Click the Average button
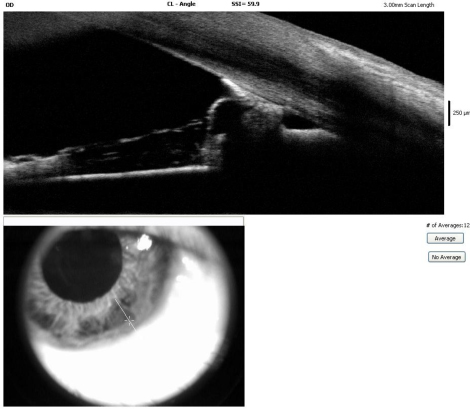 tap(445, 238)
